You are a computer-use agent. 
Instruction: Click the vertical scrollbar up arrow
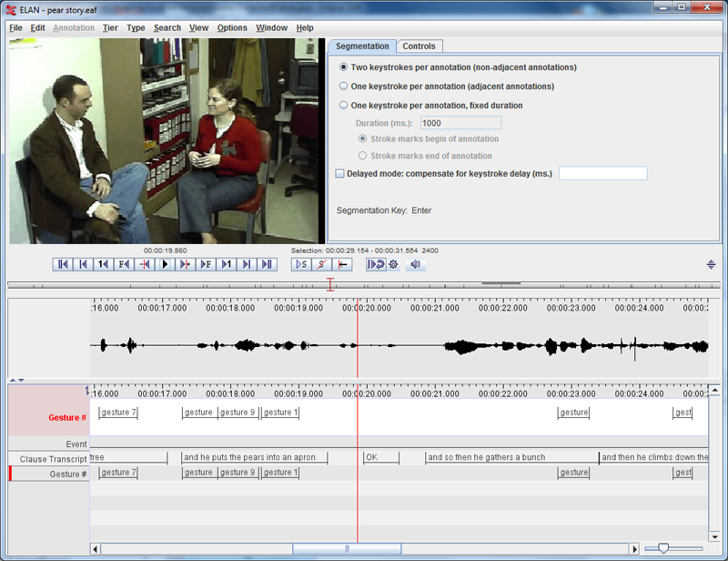(x=714, y=390)
